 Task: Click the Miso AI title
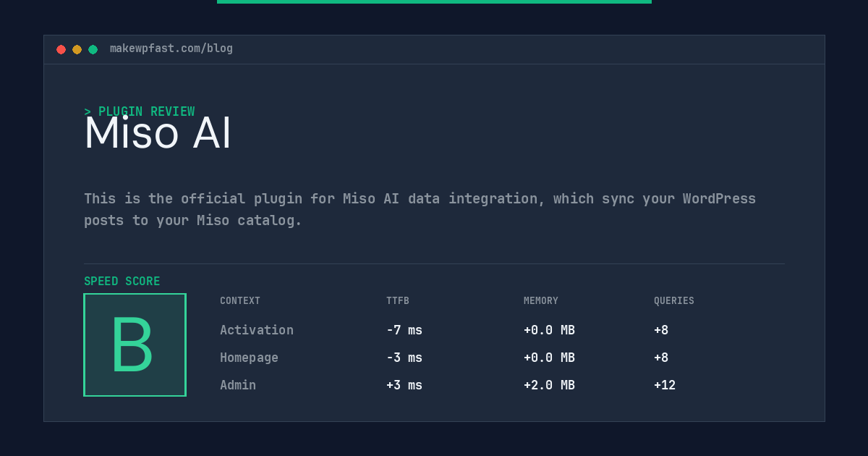pos(158,134)
